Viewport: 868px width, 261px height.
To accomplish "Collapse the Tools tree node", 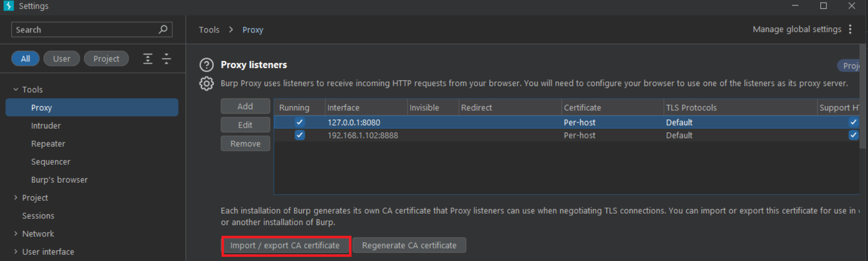I will (15, 89).
